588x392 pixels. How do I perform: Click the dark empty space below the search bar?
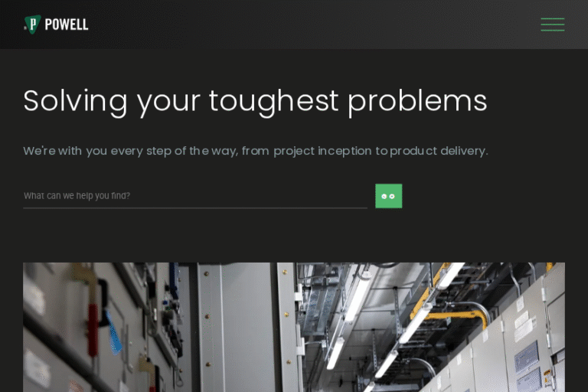point(294,236)
